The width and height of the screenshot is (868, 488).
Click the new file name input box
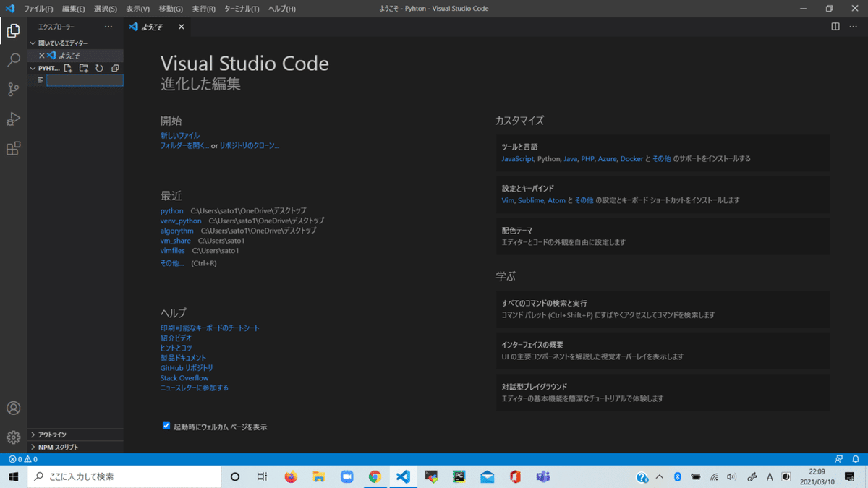[85, 80]
